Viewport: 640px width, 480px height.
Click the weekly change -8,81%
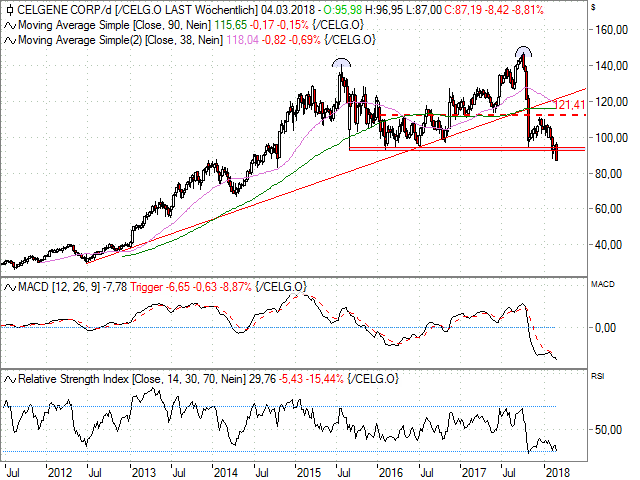(x=527, y=10)
